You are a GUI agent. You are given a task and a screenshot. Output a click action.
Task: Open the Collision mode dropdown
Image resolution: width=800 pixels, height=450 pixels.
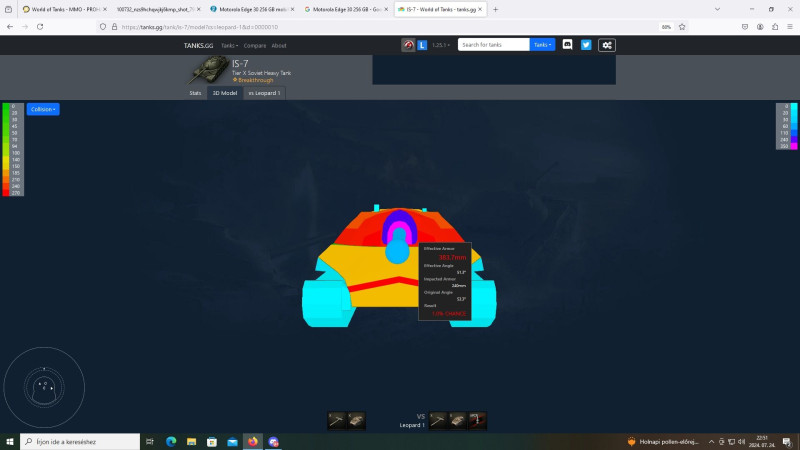43,109
